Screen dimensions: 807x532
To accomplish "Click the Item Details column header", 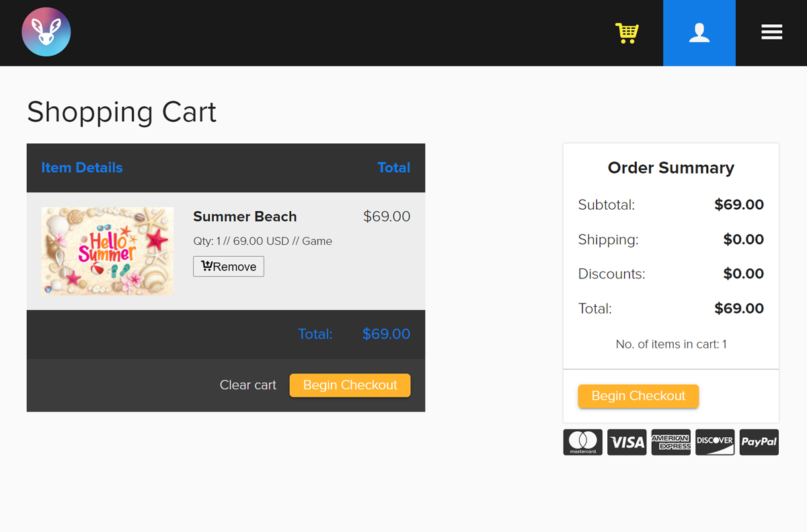I will 82,167.
